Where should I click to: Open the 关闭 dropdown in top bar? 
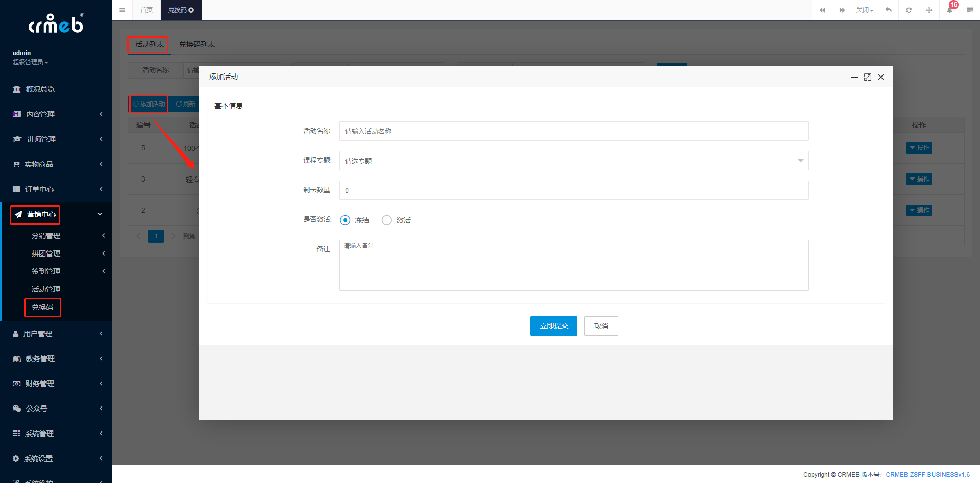[x=865, y=10]
